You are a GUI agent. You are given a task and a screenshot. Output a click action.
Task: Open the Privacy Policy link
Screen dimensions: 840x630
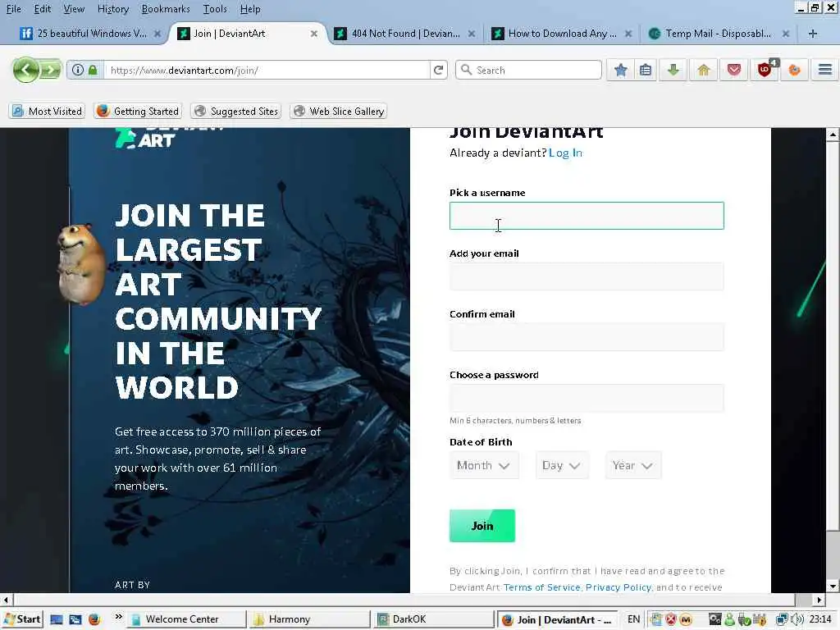[x=619, y=587]
